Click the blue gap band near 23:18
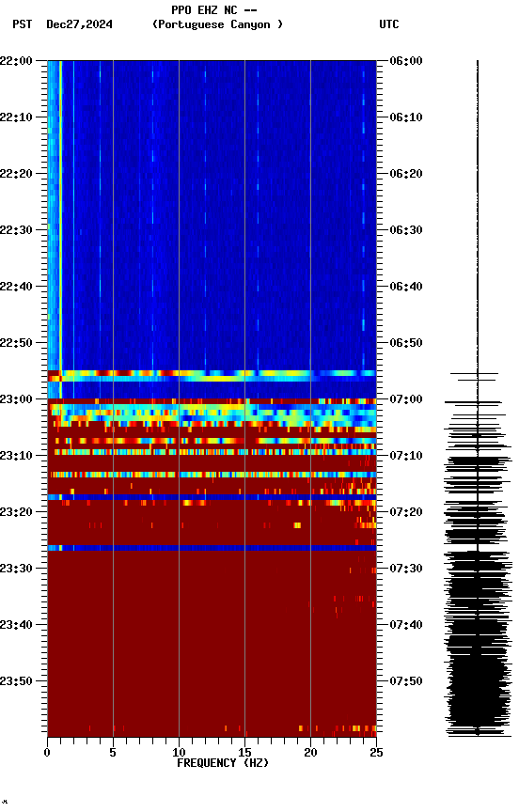519x812 pixels. tap(212, 497)
